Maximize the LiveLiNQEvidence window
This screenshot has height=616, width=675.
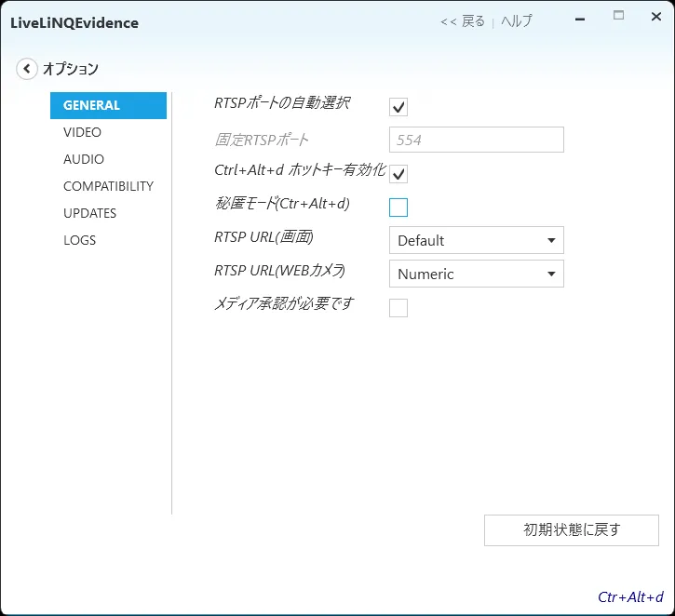[x=618, y=16]
